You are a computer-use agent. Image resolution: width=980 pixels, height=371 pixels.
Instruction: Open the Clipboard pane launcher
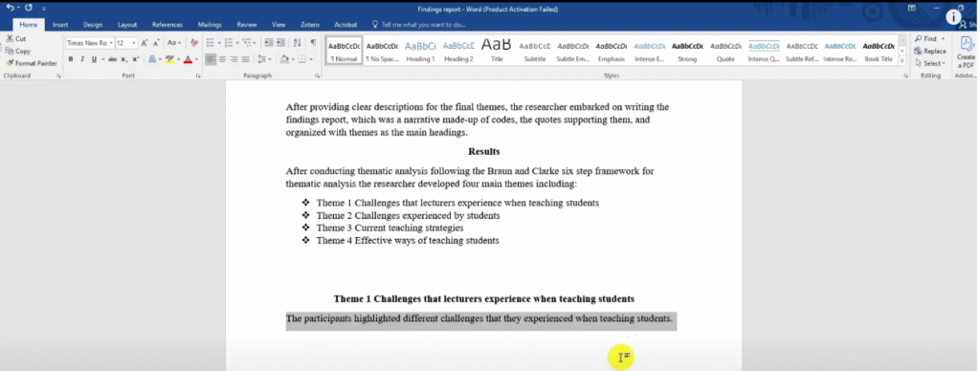(x=58, y=76)
